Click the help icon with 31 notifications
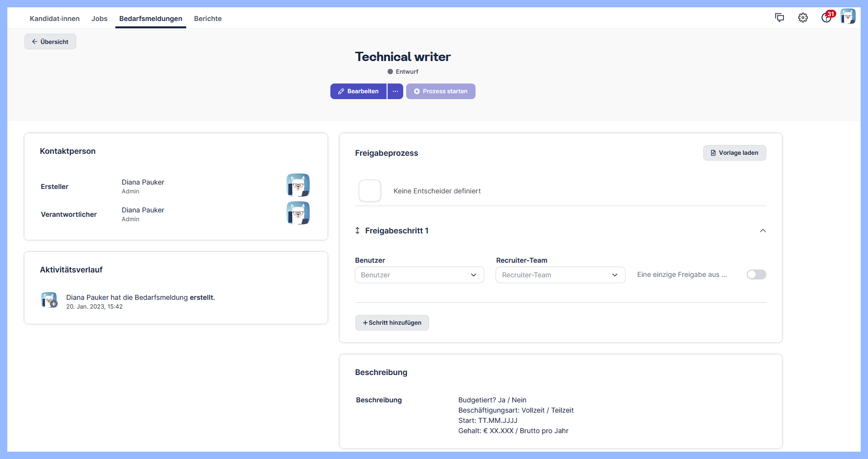The width and height of the screenshot is (868, 459). (826, 18)
